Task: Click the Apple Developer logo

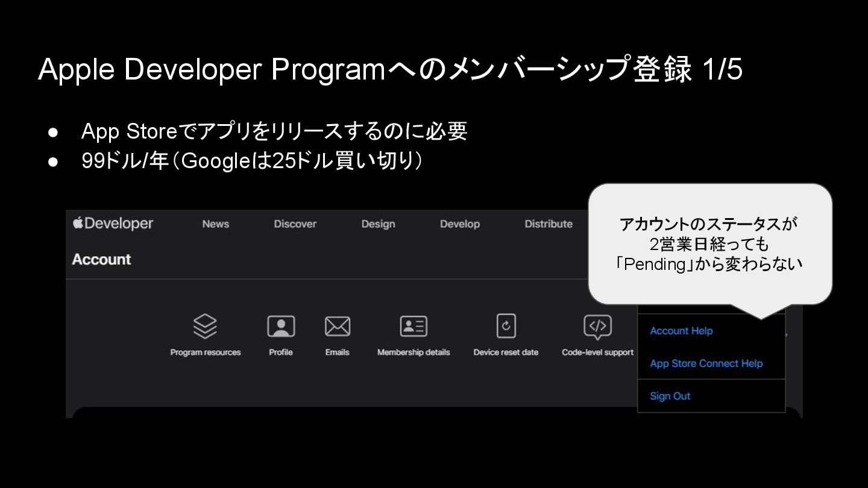Action: click(x=113, y=224)
